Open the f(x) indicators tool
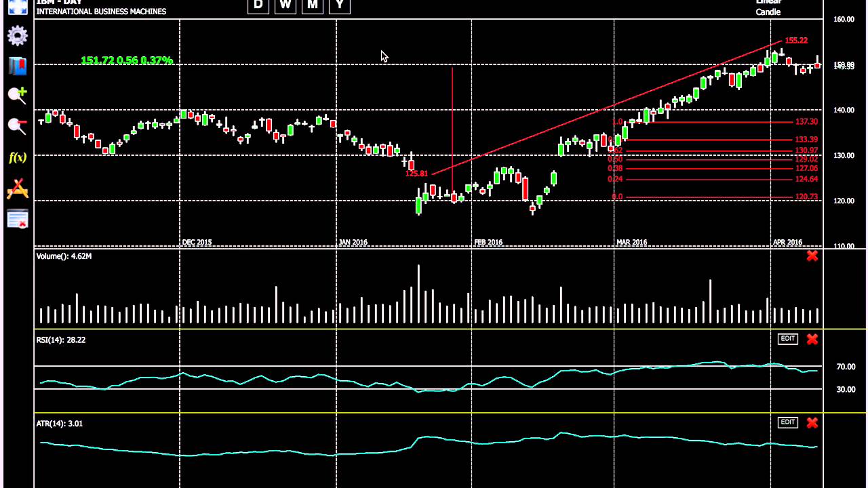 tap(18, 157)
